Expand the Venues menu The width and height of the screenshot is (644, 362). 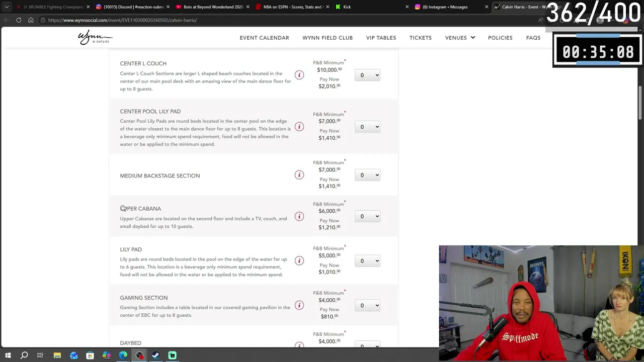(460, 38)
